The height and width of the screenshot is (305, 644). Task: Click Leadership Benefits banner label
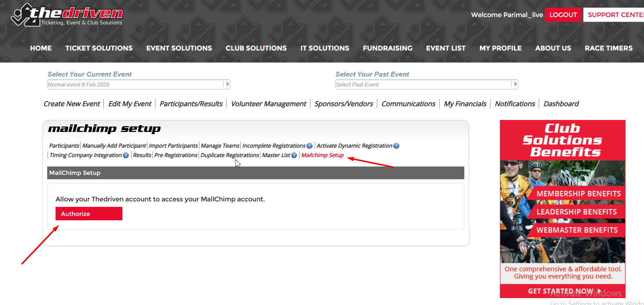click(x=576, y=212)
